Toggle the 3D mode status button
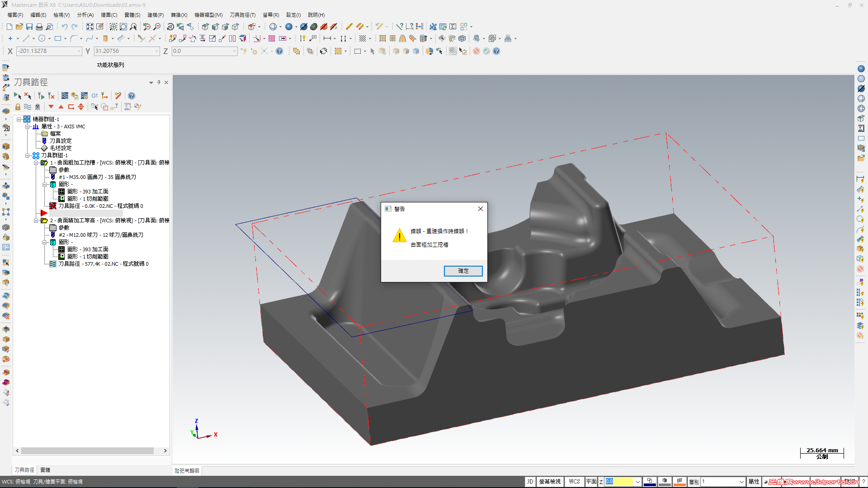868x488 pixels. pyautogui.click(x=530, y=482)
